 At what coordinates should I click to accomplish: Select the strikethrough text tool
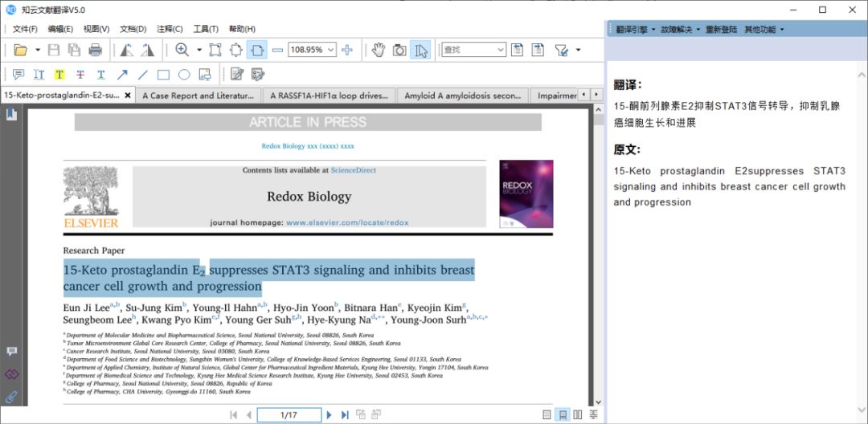coord(80,75)
